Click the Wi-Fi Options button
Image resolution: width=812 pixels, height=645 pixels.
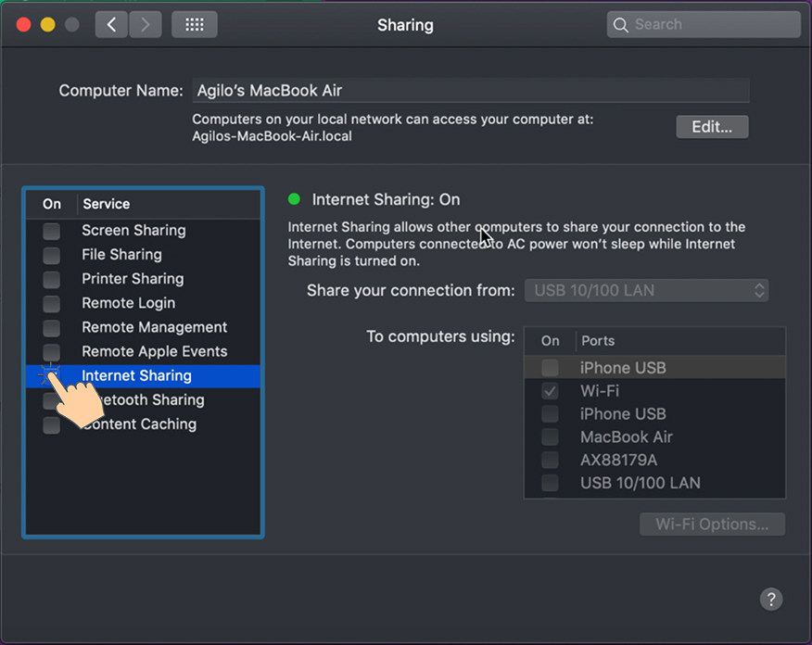712,524
